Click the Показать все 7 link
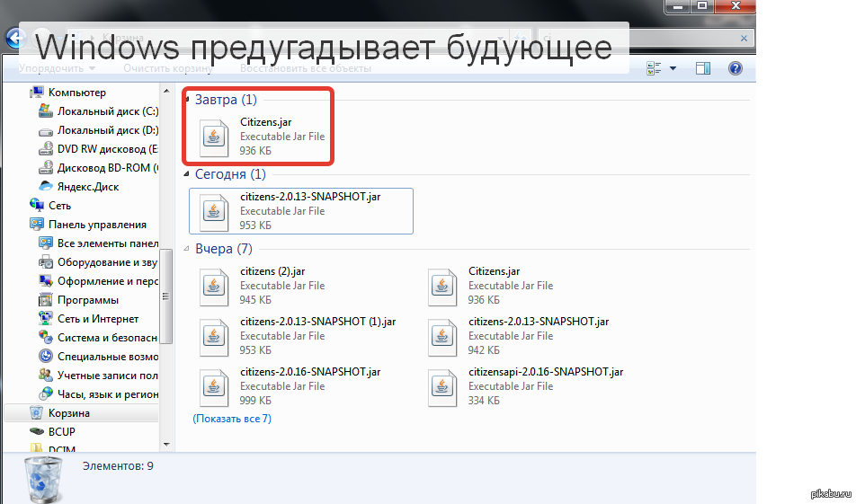 pos(232,419)
